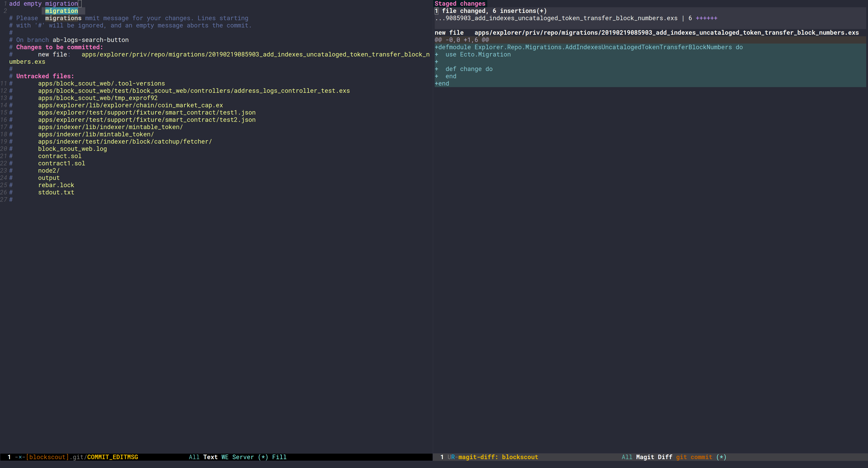This screenshot has width=868, height=468.
Task: Click 'Server' minor mode indicator in mode line
Action: coord(243,457)
